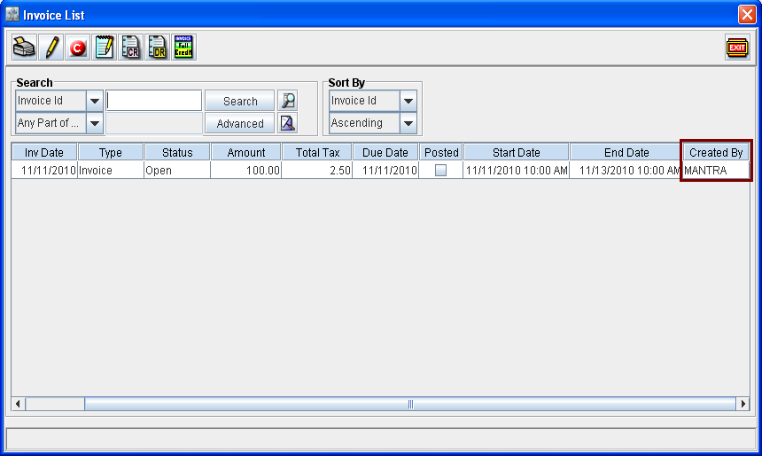Select the 2.50 total tax cell
Viewport: 762px width, 456px height.
pyautogui.click(x=317, y=170)
